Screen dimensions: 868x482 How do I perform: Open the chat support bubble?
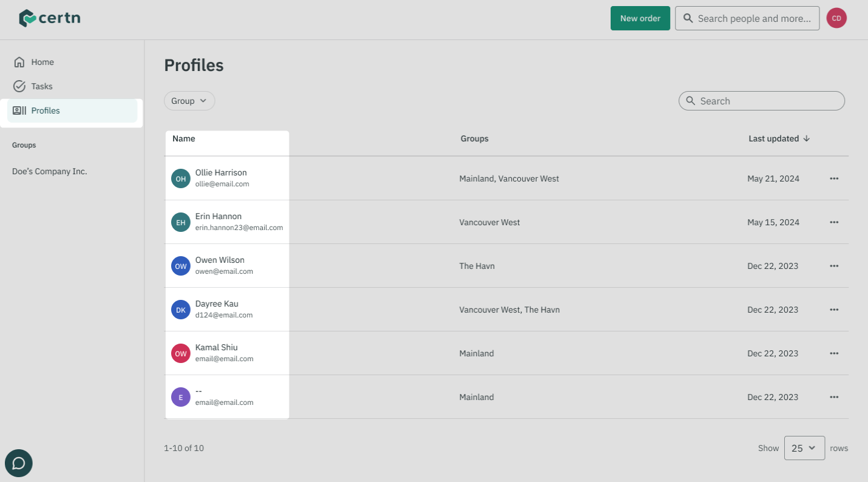18,463
